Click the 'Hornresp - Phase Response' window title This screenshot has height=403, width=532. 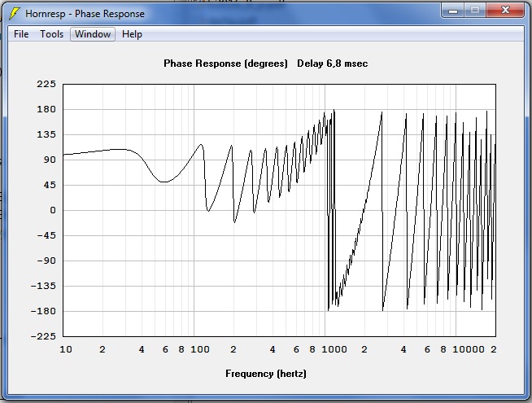[85, 14]
